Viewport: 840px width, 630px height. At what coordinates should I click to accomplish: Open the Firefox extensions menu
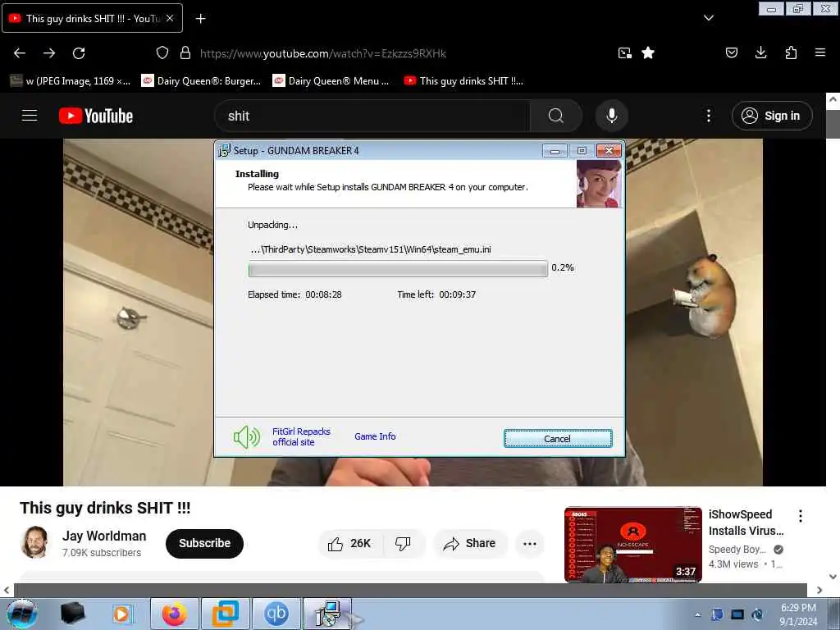tap(791, 52)
